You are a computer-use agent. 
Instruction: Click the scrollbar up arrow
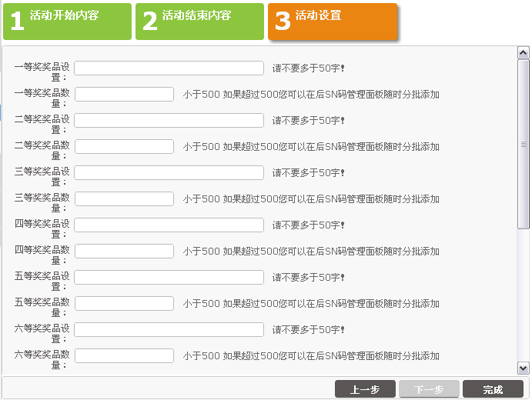coord(524,53)
